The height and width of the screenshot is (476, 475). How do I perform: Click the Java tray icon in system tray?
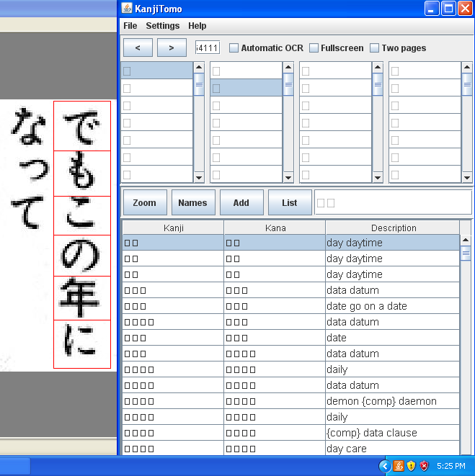point(399,466)
